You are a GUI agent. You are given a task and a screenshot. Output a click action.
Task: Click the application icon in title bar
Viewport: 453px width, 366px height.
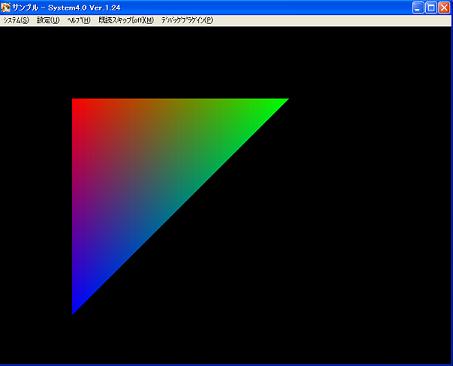click(x=6, y=7)
